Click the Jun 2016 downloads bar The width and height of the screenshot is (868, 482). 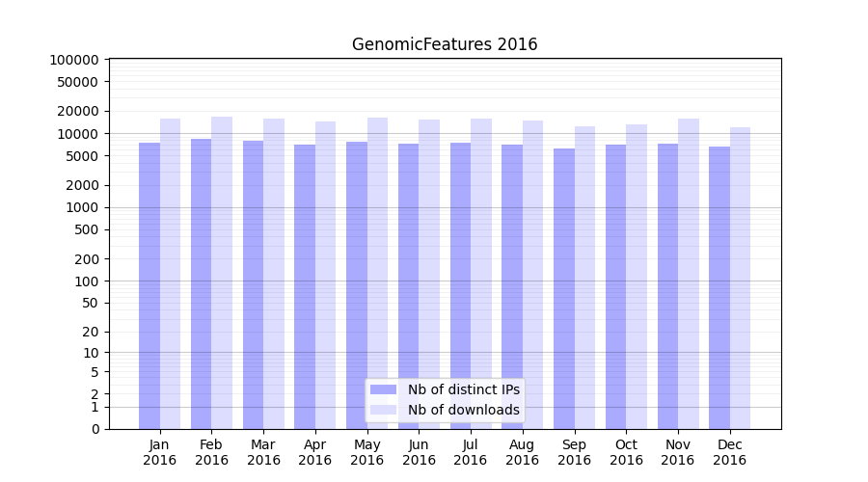[x=429, y=274]
